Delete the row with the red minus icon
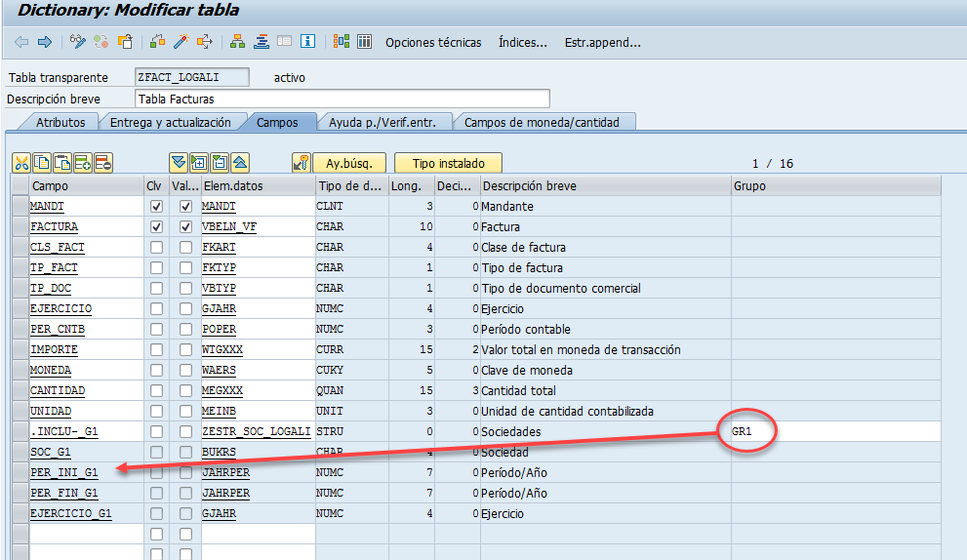The image size is (967, 560). [x=103, y=163]
